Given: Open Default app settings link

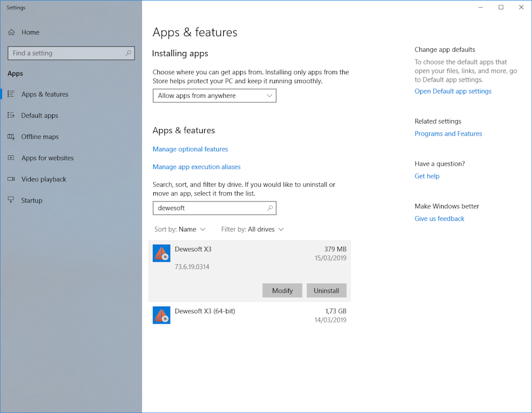Looking at the screenshot, I should pos(453,91).
